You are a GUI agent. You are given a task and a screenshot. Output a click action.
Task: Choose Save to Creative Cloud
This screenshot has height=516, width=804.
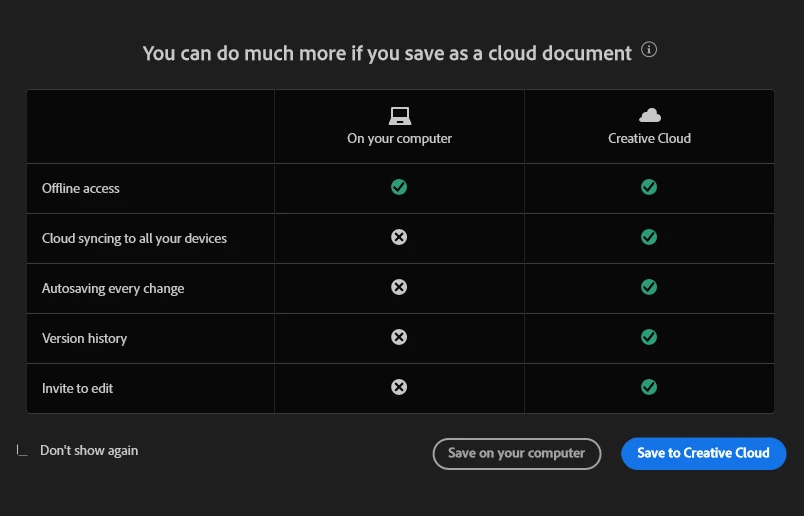[704, 453]
